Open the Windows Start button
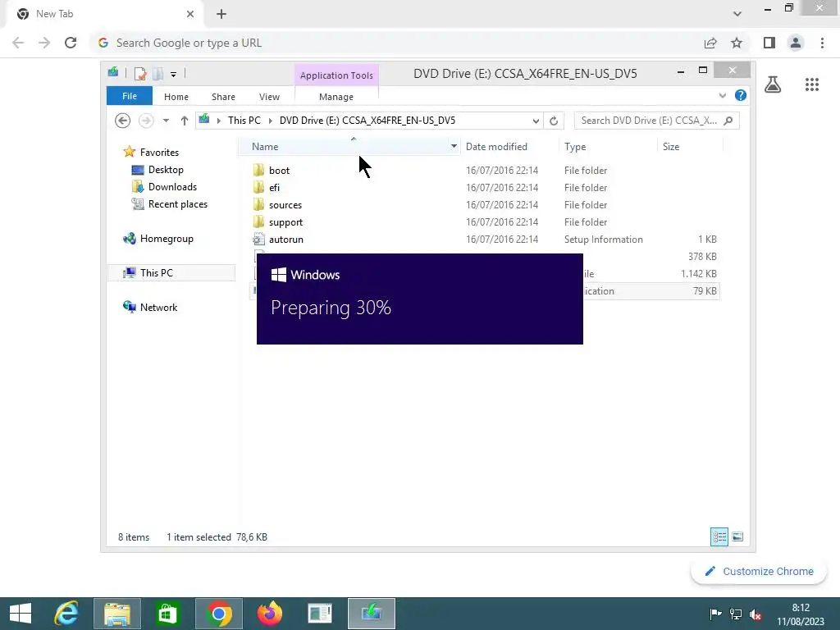 click(21, 614)
